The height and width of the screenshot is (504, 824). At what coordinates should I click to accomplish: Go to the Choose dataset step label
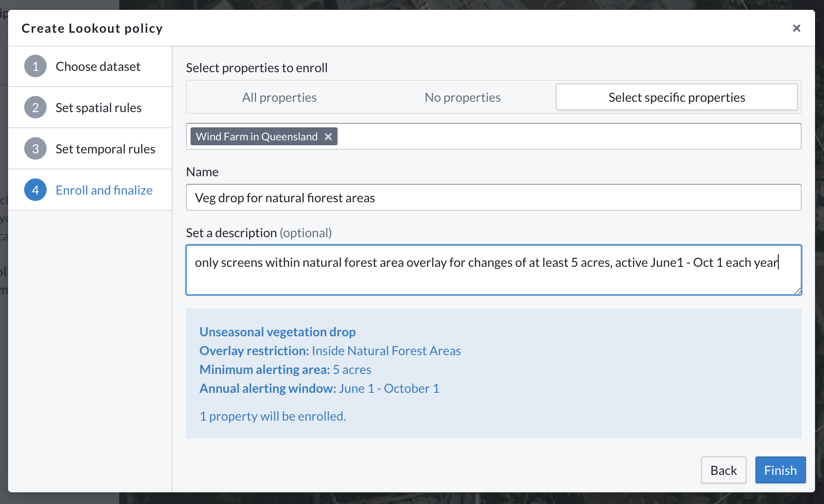[x=98, y=66]
